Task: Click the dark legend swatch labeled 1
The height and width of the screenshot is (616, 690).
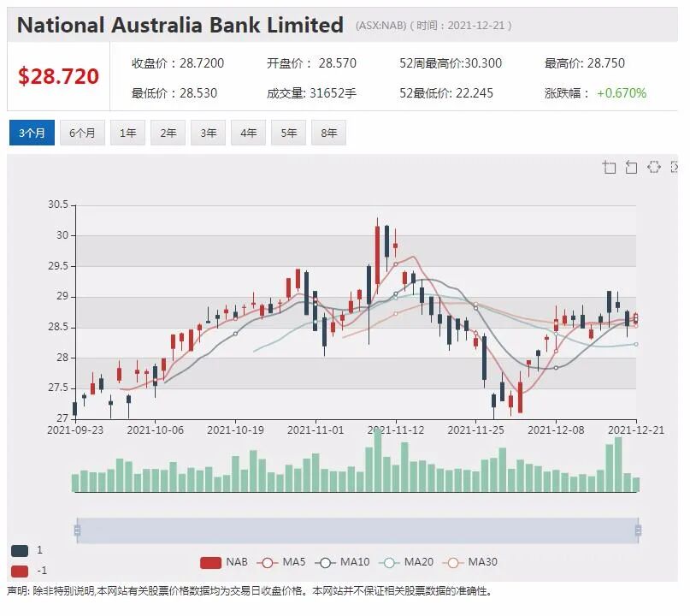Action: coord(20,550)
